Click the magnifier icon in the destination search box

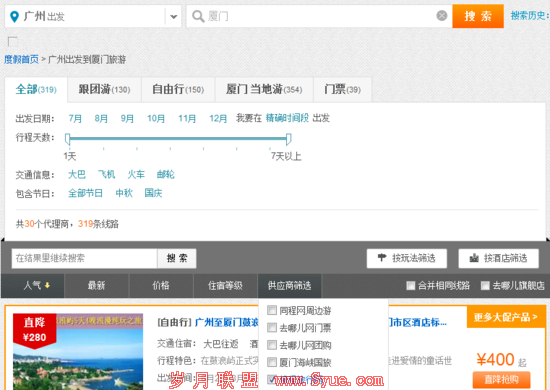coord(198,16)
